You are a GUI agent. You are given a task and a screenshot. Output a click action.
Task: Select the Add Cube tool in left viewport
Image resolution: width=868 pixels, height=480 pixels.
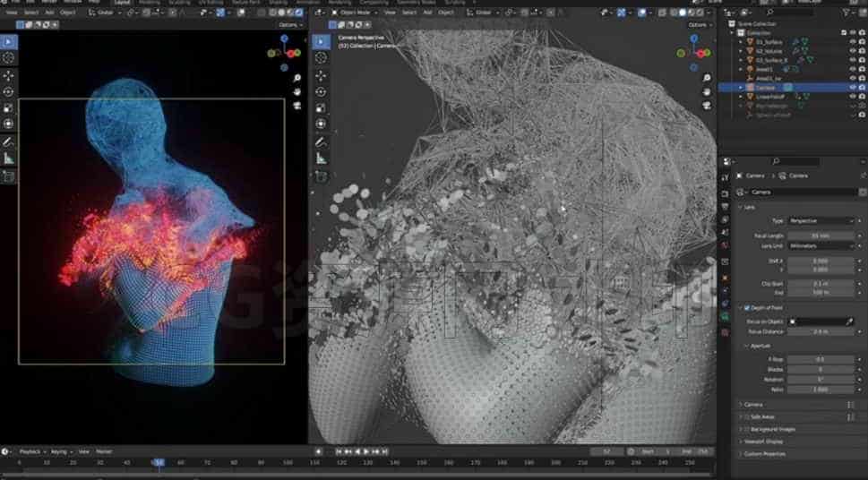8,176
